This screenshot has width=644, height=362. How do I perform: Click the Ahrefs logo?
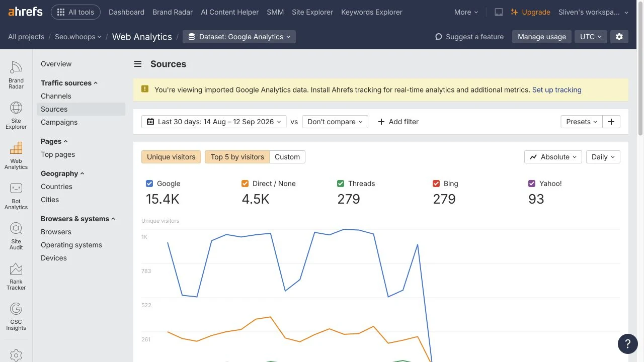point(25,12)
